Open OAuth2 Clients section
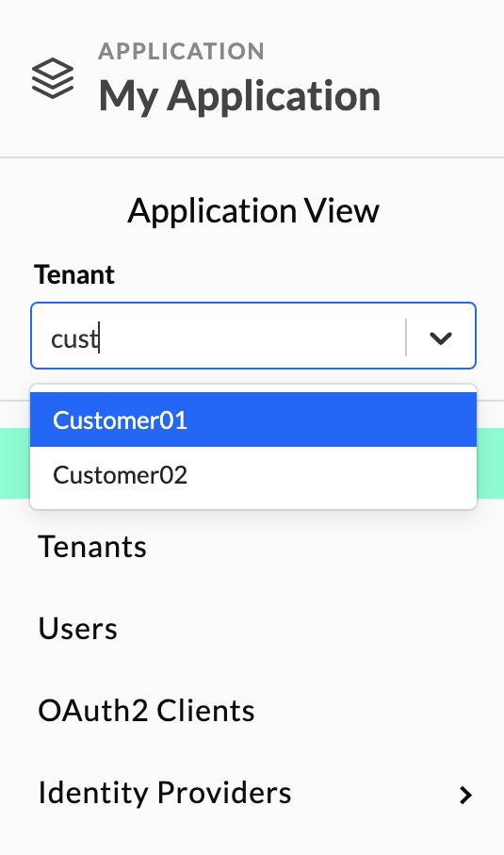 [x=146, y=711]
